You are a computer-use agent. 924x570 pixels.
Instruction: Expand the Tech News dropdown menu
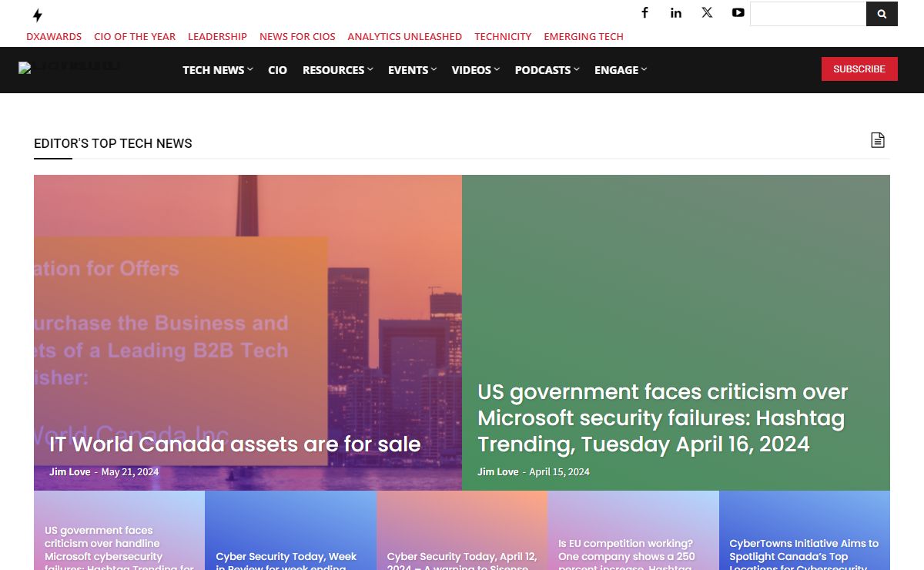218,70
